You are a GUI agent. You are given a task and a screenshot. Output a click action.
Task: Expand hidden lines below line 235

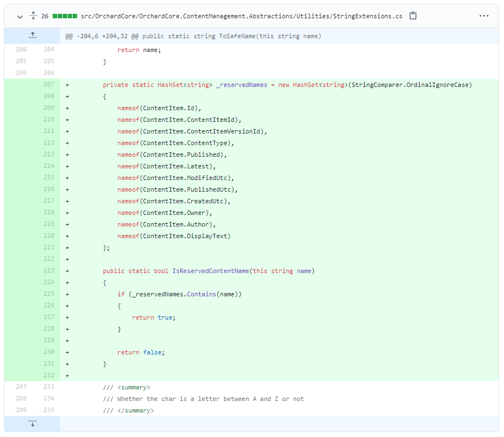pos(32,423)
